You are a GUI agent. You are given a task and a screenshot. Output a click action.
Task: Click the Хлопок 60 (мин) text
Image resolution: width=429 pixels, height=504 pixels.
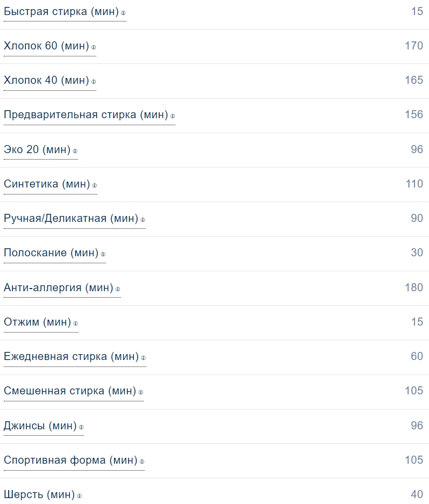click(46, 46)
